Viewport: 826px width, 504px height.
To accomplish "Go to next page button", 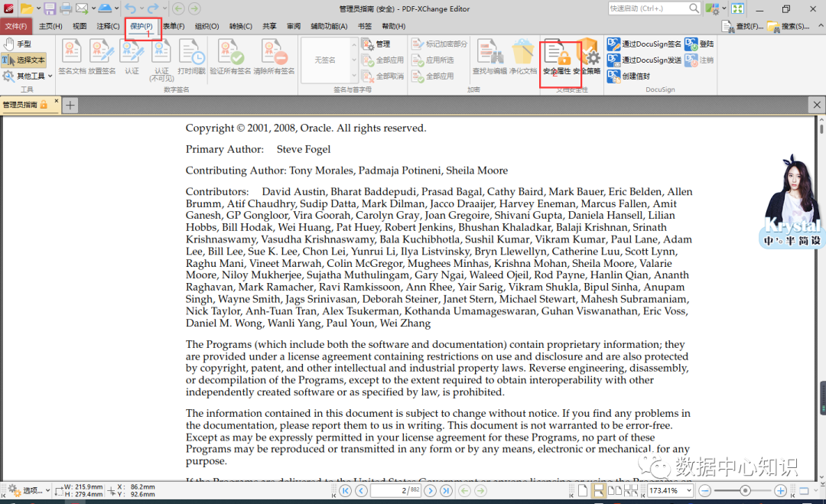I will (430, 491).
